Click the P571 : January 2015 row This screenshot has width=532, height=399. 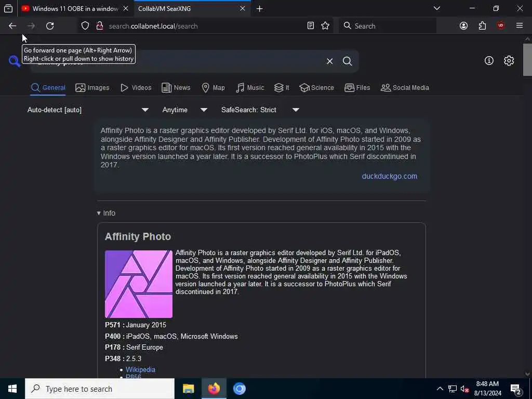pyautogui.click(x=136, y=325)
